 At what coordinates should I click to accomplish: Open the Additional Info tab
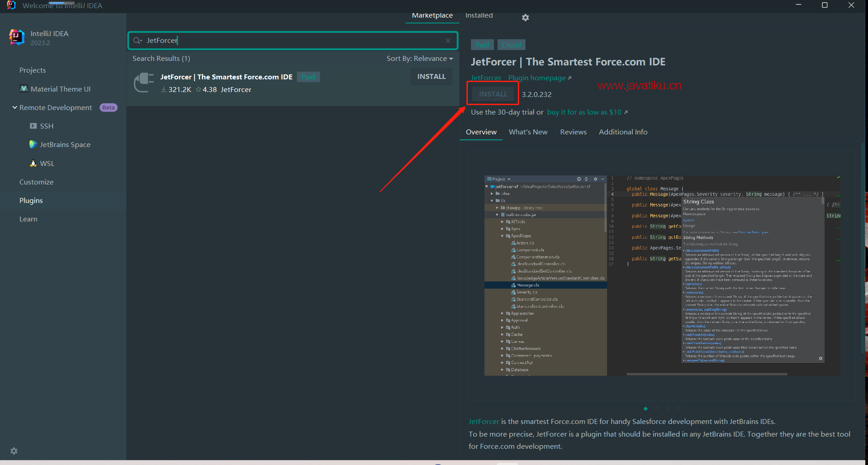[x=623, y=132]
